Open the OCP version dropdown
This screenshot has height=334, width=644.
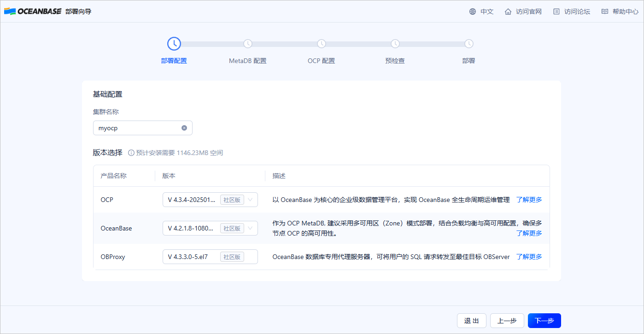[x=210, y=200]
